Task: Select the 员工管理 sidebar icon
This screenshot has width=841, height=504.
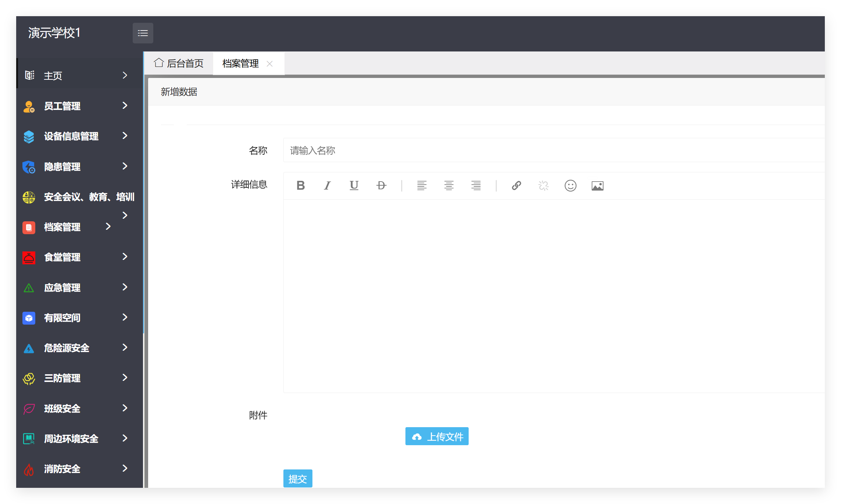Action: pos(29,106)
